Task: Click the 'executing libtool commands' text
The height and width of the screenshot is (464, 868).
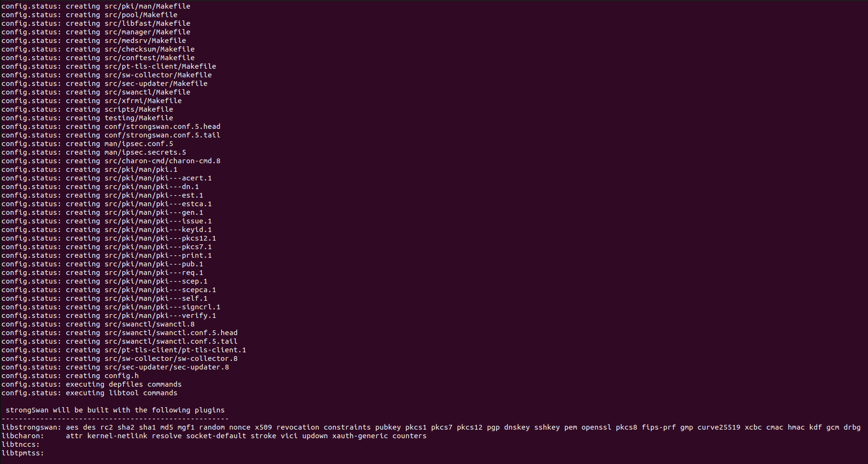Action: 121,393
